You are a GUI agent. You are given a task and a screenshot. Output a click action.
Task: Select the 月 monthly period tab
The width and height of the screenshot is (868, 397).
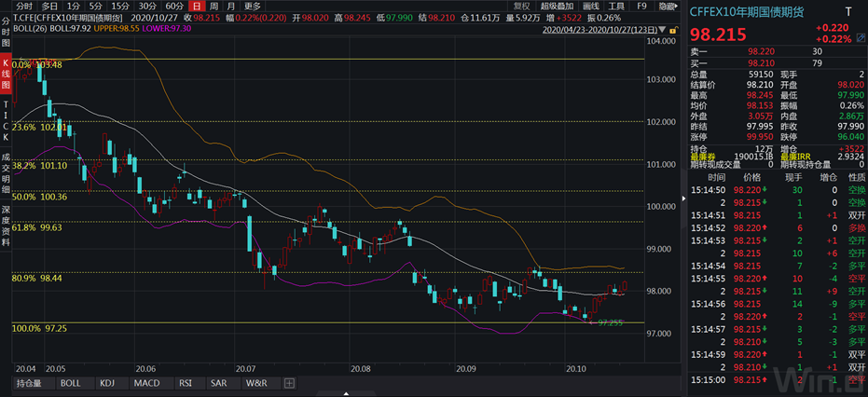point(231,7)
